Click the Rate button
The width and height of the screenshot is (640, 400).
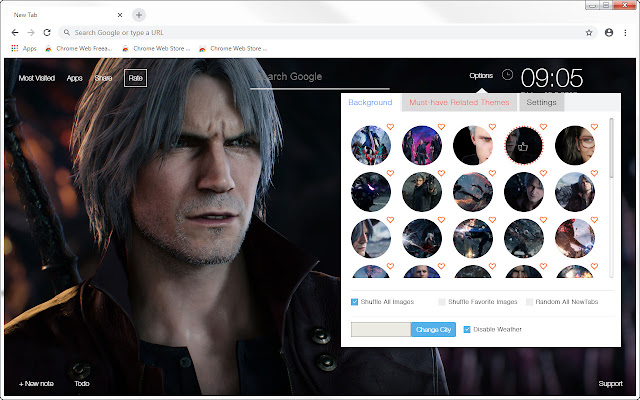pyautogui.click(x=136, y=78)
